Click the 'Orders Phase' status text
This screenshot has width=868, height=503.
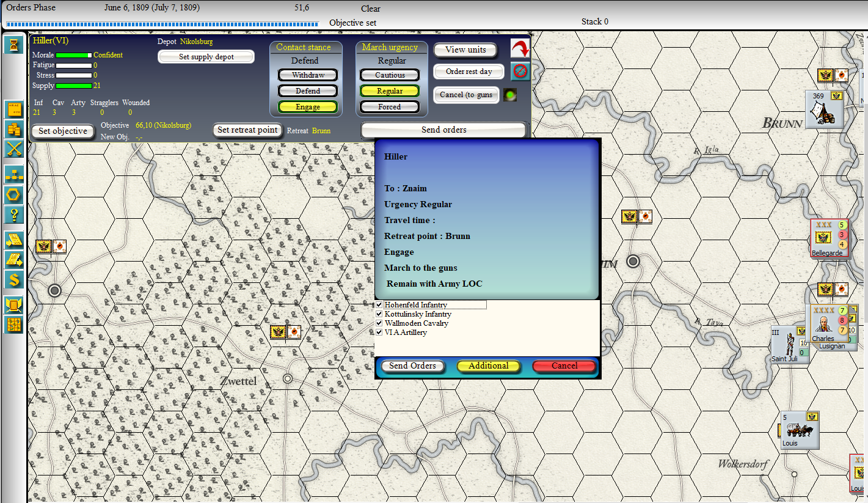pos(31,8)
